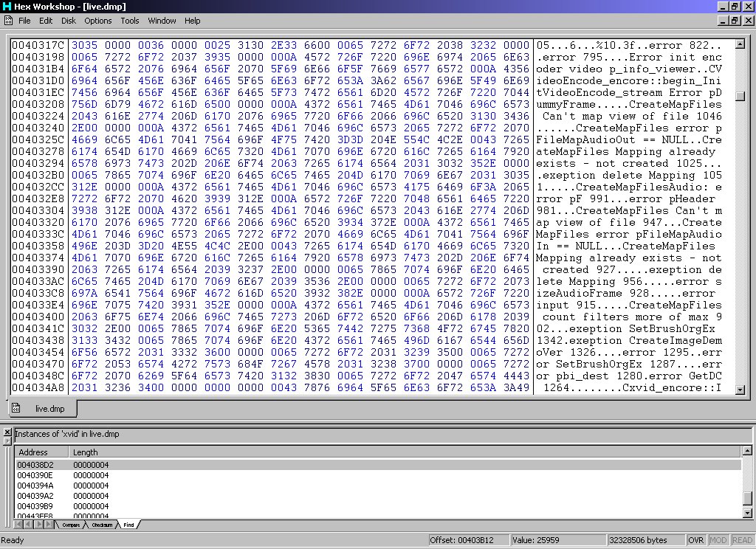756x549 pixels.
Task: Click the Hex Workshop title bar icon
Action: (7, 6)
